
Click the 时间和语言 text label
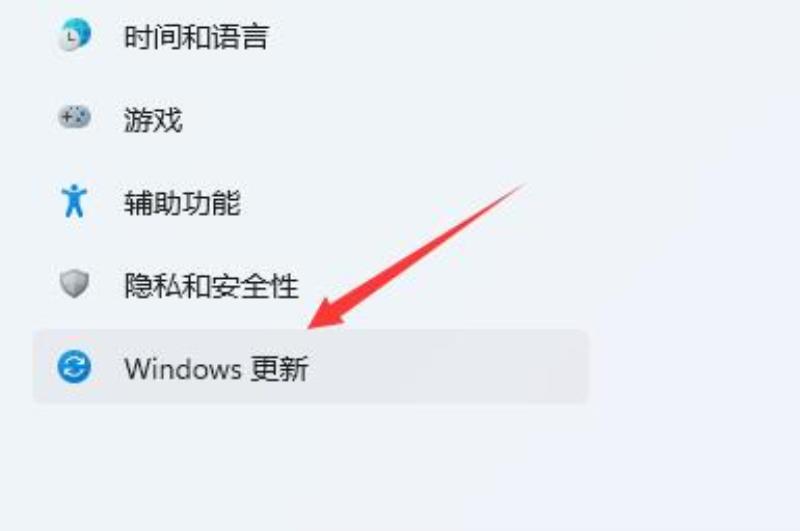[196, 37]
